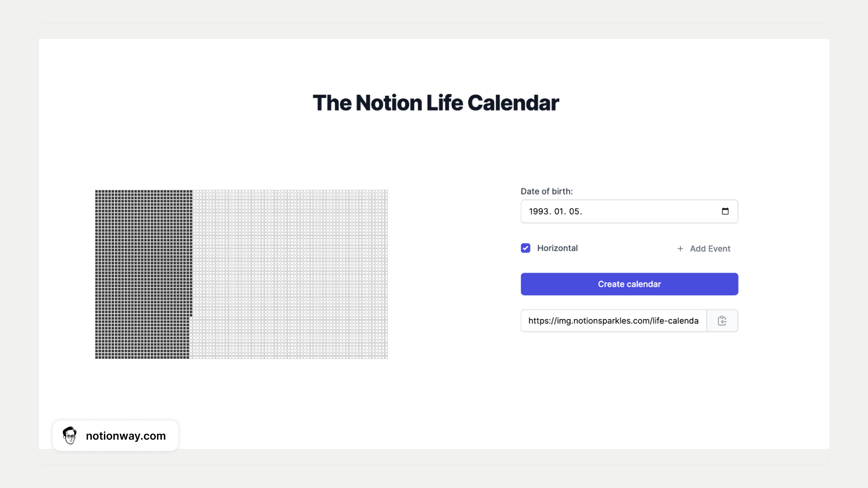Click the Horizontal checkbox label text
Image resolution: width=868 pixels, height=488 pixels.
tap(557, 248)
